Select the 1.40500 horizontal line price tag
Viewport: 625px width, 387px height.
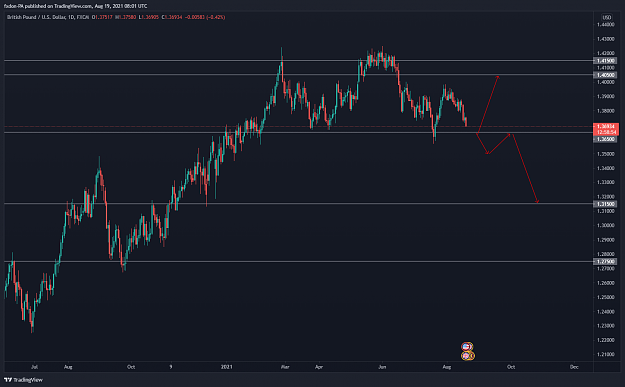(605, 75)
